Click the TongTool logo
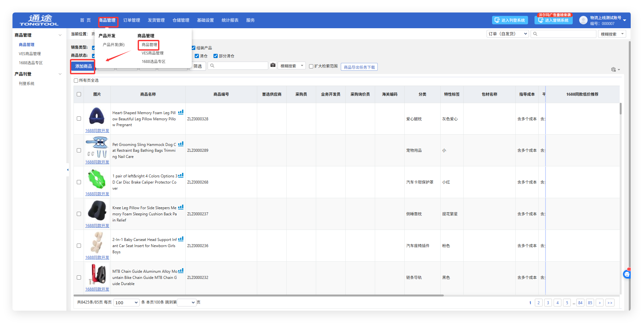Screen dimensions: 644x323 (x=39, y=20)
